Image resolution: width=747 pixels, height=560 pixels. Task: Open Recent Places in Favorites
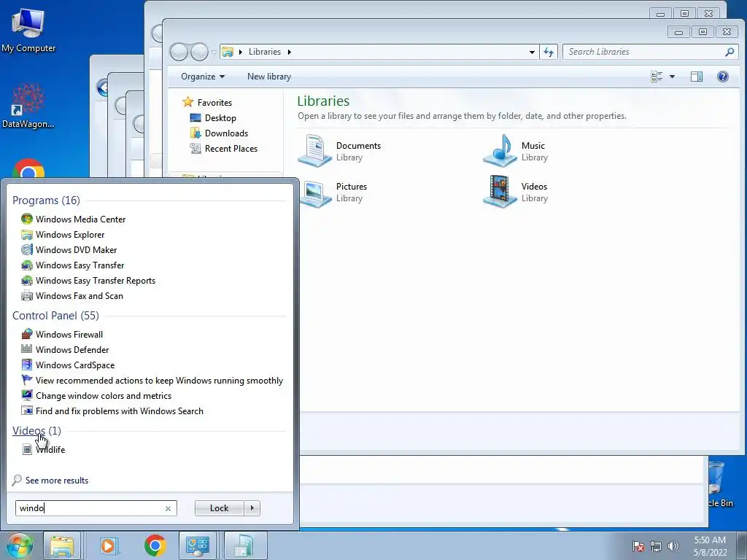224,148
